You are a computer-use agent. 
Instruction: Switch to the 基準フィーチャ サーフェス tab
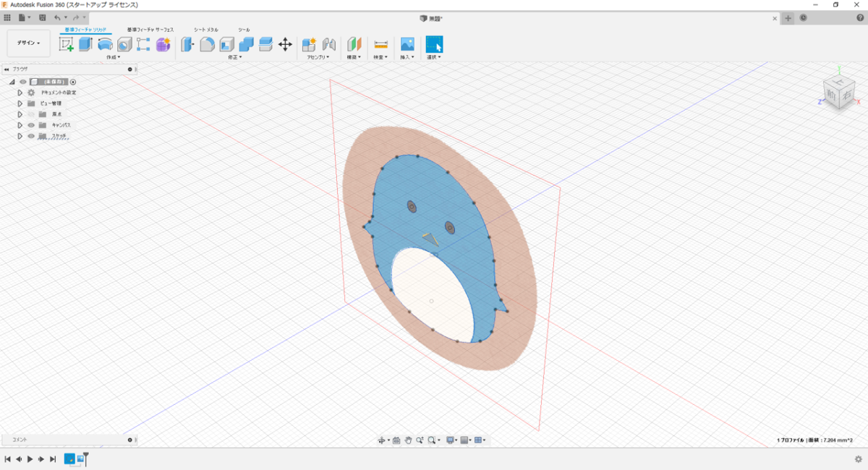click(150, 30)
